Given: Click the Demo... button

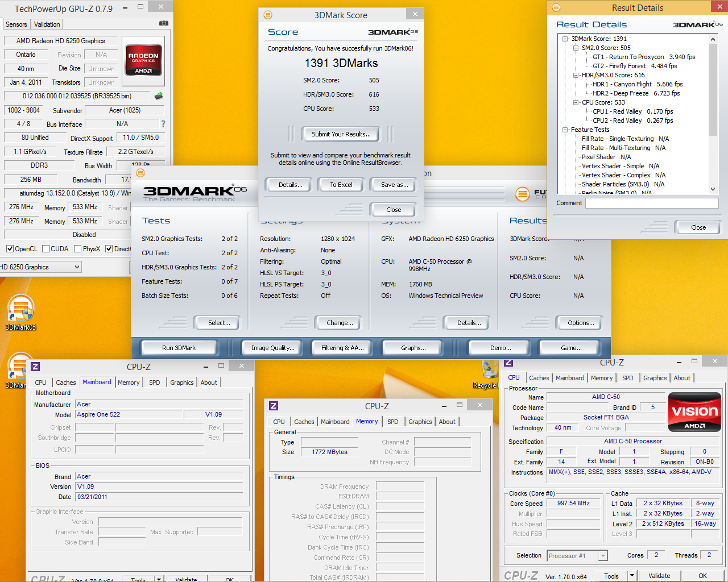Looking at the screenshot, I should [500, 348].
